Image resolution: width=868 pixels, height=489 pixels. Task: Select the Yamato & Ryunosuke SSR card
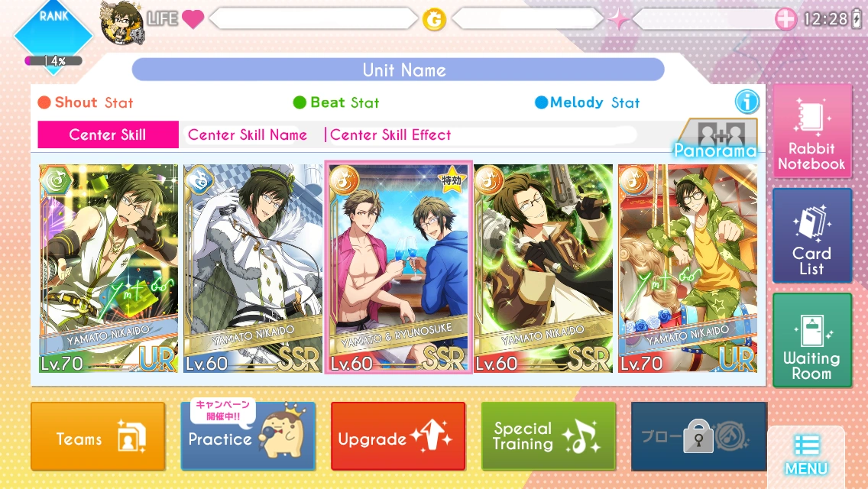[x=399, y=267]
